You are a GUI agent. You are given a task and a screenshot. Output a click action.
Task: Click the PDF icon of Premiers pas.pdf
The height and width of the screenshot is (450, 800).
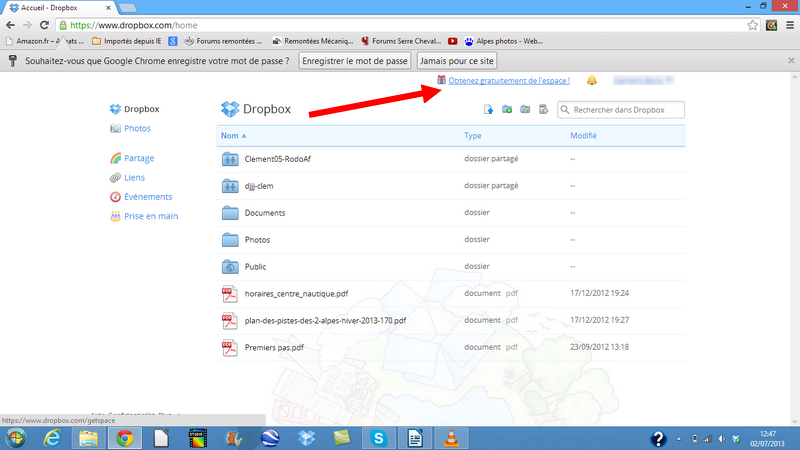(230, 347)
